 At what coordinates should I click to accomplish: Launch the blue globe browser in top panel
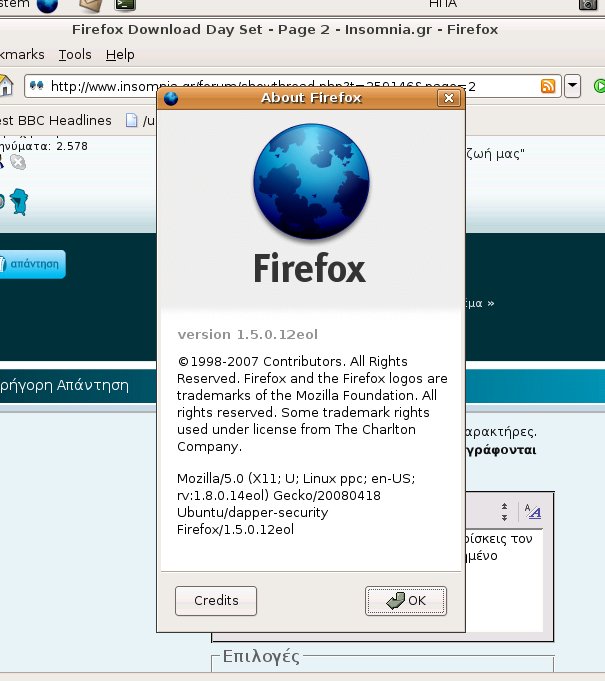tap(47, 5)
